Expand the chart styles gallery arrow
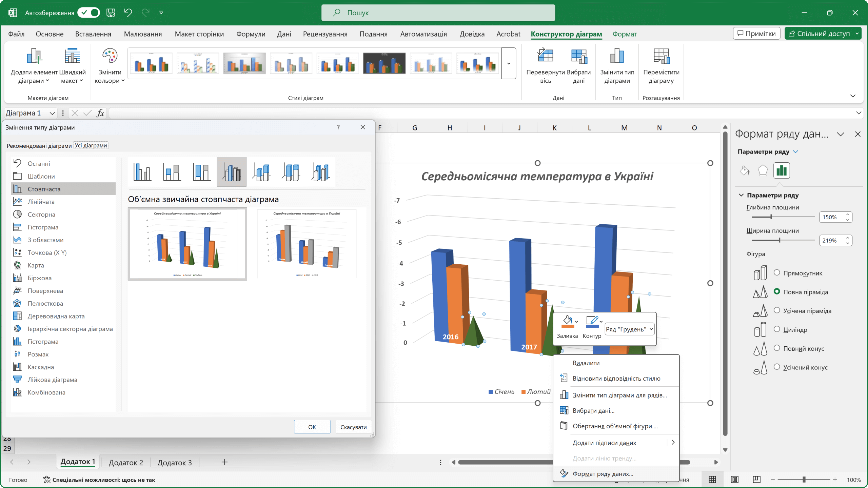This screenshot has height=488, width=868. (x=509, y=63)
